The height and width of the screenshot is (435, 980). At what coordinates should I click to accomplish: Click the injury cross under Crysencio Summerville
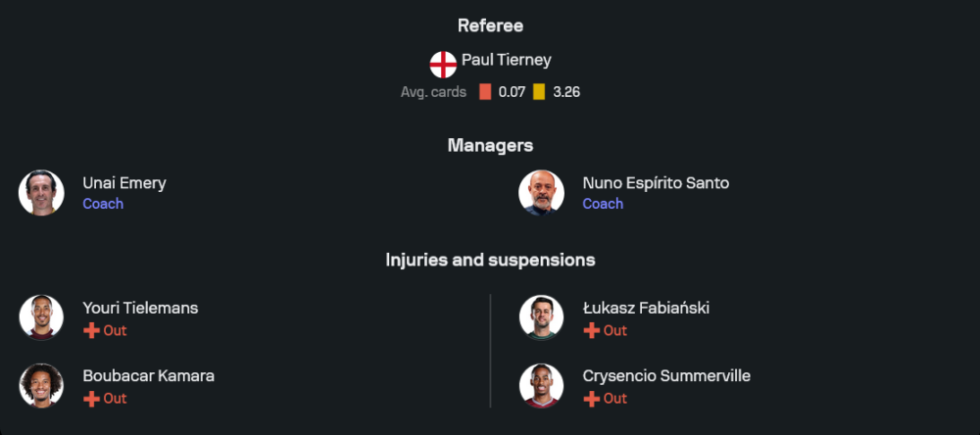(x=591, y=399)
